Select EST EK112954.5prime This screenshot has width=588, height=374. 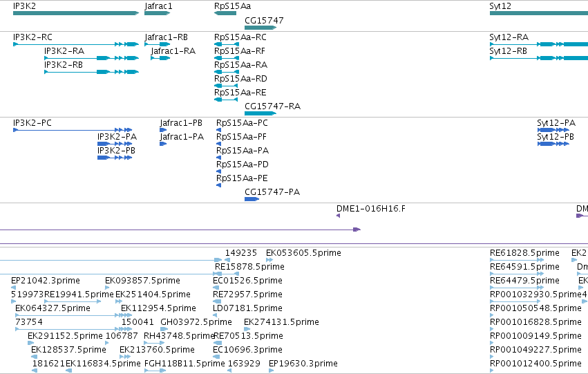[x=126, y=315]
